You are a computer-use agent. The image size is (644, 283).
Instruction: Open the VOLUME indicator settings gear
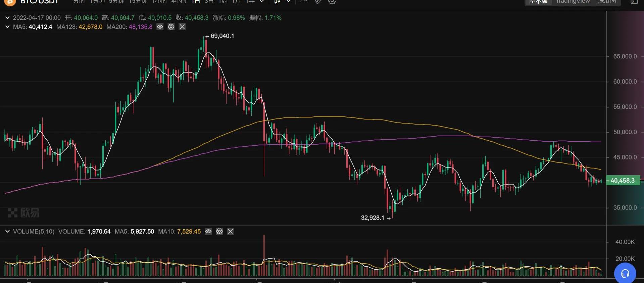pos(219,231)
